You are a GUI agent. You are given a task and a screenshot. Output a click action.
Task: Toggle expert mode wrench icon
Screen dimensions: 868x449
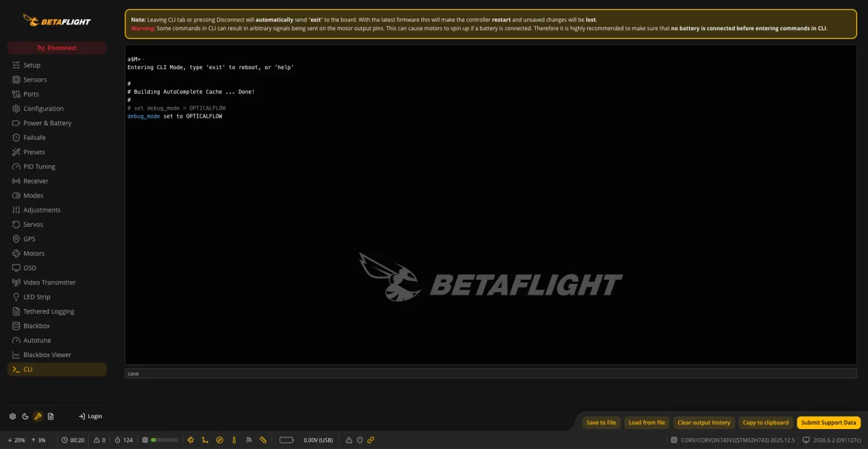[x=38, y=416]
